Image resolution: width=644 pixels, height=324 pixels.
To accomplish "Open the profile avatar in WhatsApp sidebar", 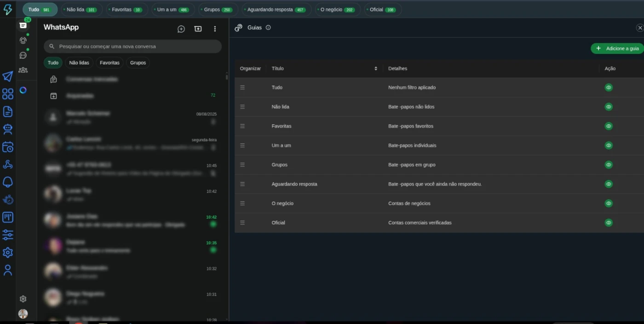I will click(23, 314).
